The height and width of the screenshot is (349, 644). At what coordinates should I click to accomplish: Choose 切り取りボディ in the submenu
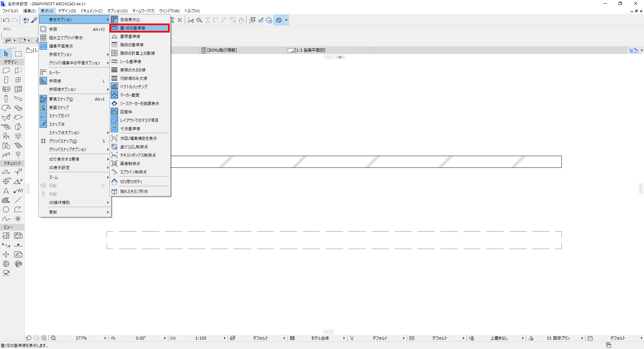tap(140, 182)
